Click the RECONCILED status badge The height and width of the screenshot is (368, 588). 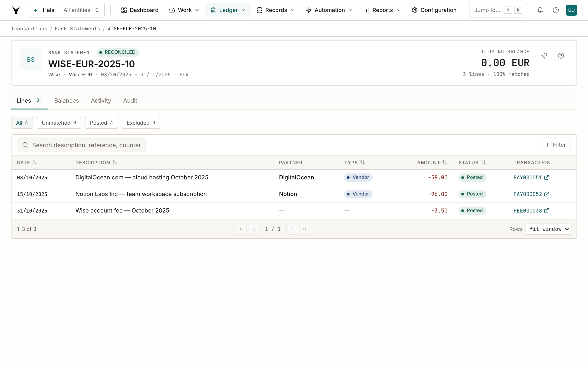118,52
